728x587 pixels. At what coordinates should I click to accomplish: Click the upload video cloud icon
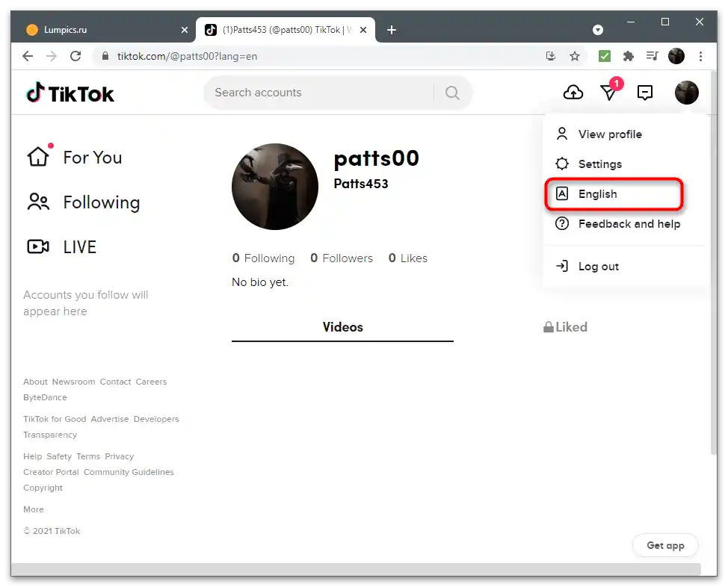pyautogui.click(x=573, y=93)
